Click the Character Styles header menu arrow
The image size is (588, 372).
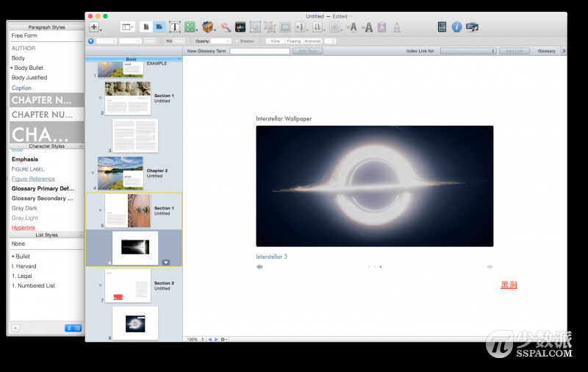[x=81, y=146]
